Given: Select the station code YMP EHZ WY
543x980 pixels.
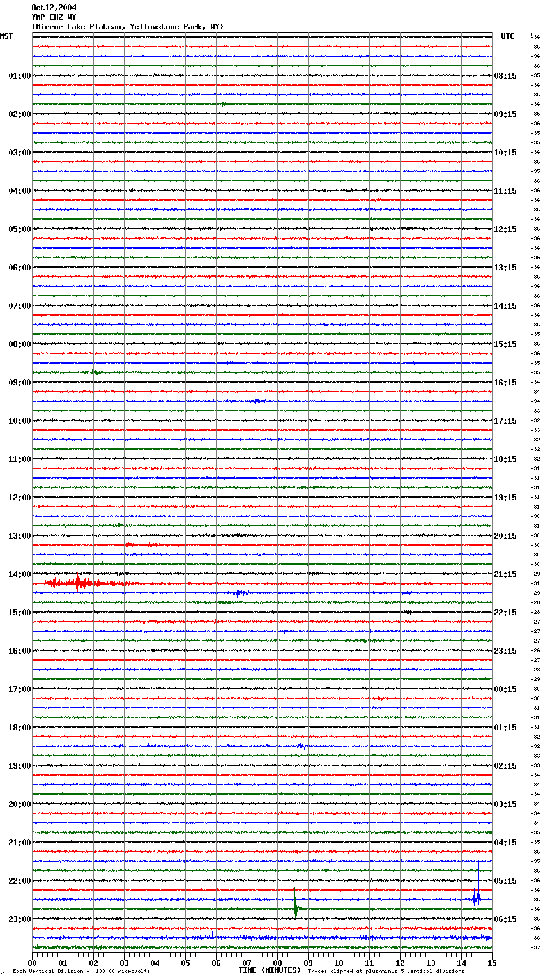Looking at the screenshot, I should [54, 17].
